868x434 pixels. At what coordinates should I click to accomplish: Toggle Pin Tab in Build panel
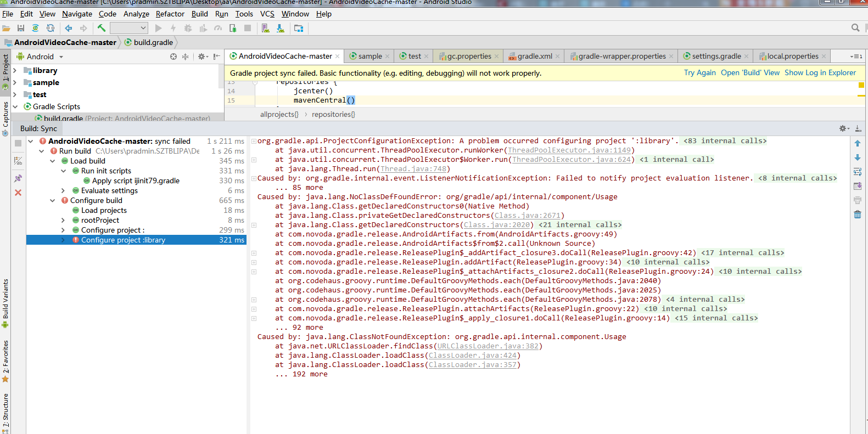coord(18,178)
